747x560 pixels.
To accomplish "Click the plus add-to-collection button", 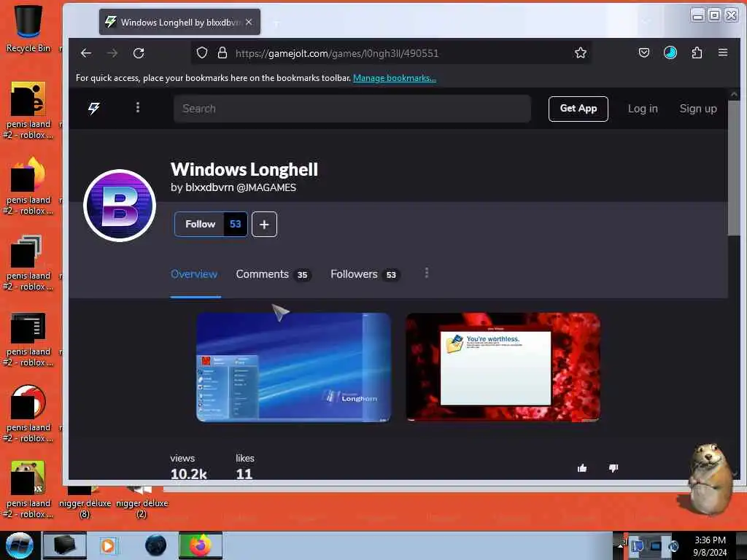I will (x=264, y=225).
